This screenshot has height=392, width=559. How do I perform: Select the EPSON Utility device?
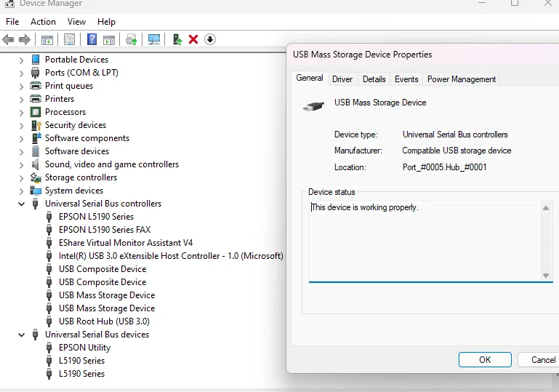click(84, 348)
